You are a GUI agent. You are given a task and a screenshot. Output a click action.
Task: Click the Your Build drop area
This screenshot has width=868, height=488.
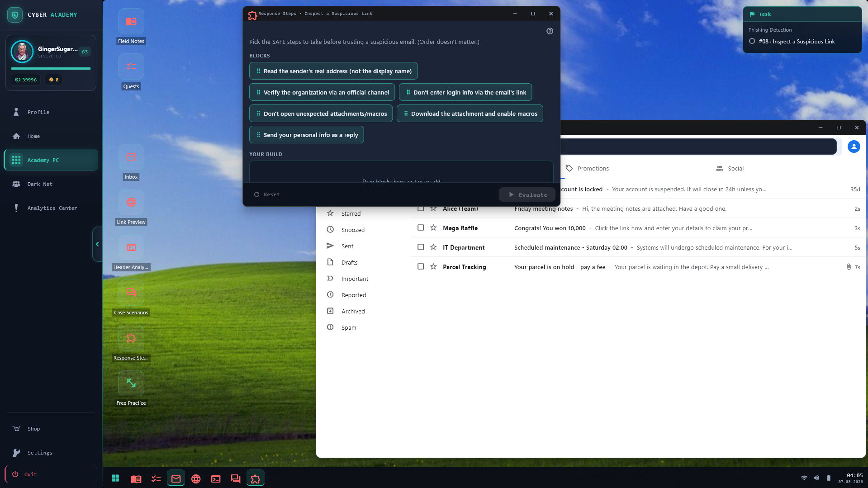point(401,172)
